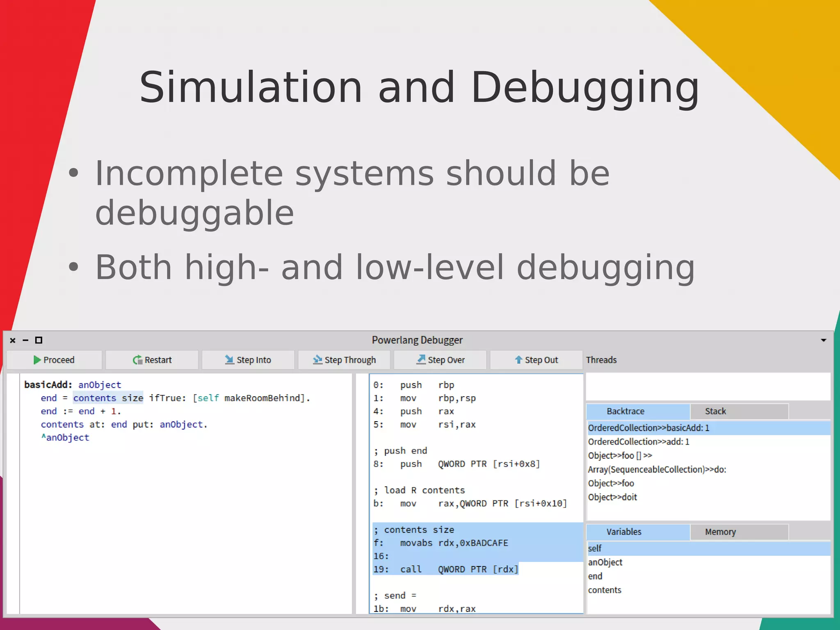Screen dimensions: 840x630
Task: Minimize the Powerlang Debugger window
Action: tap(25, 340)
